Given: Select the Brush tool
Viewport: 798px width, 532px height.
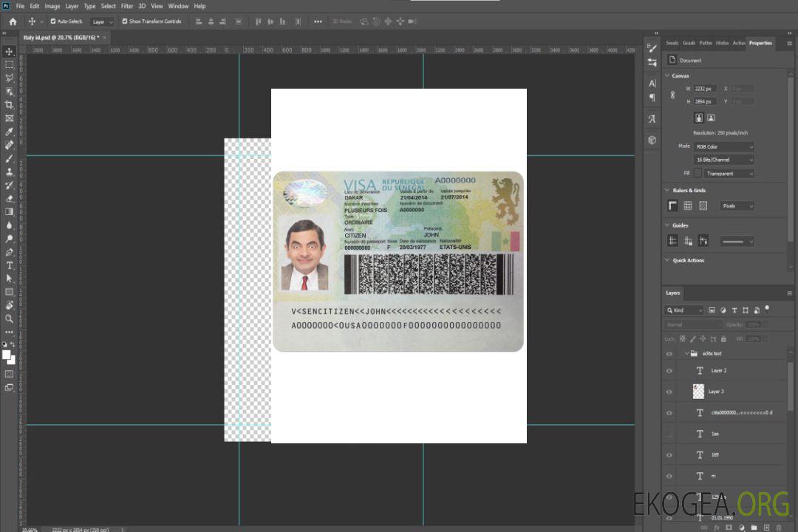Looking at the screenshot, I should [9, 158].
